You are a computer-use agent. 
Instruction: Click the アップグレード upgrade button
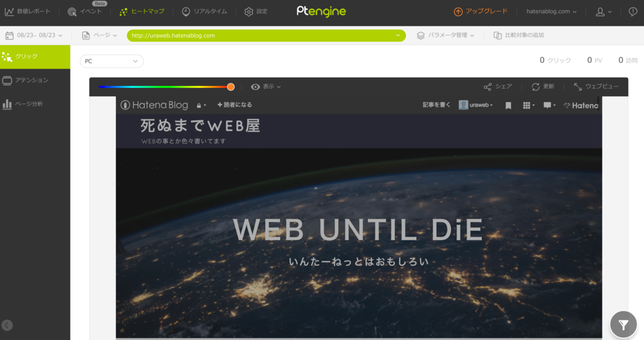480,11
